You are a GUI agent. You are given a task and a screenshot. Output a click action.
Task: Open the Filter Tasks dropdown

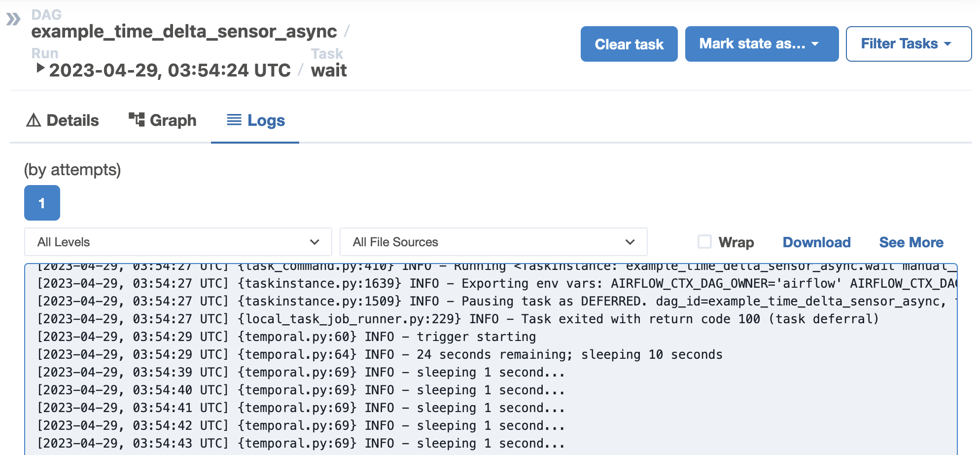point(908,44)
